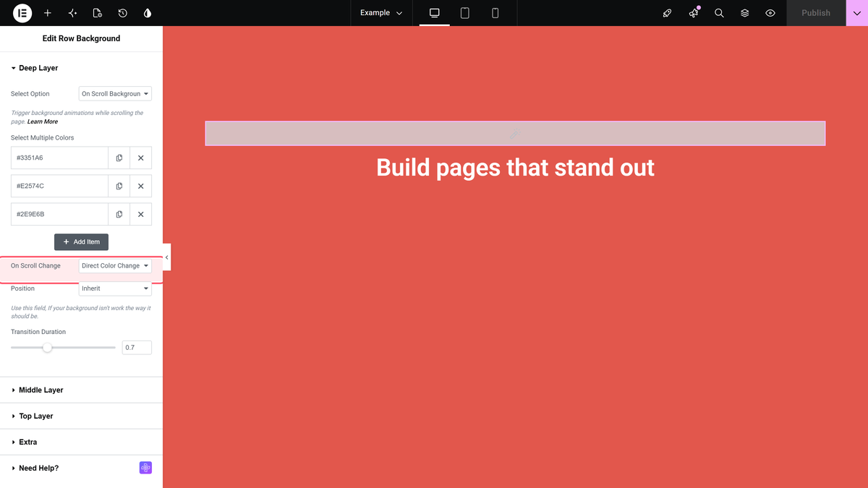Remove the #E2574C color item
The image size is (868, 488).
pos(141,186)
